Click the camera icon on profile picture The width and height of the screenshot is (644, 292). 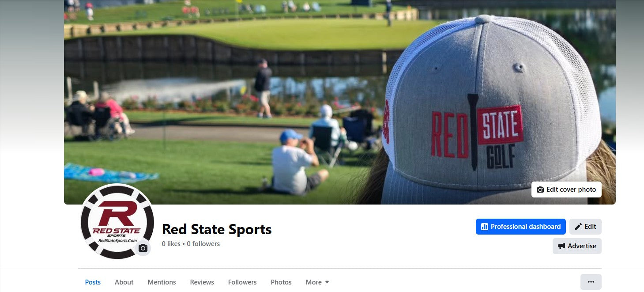pyautogui.click(x=143, y=248)
